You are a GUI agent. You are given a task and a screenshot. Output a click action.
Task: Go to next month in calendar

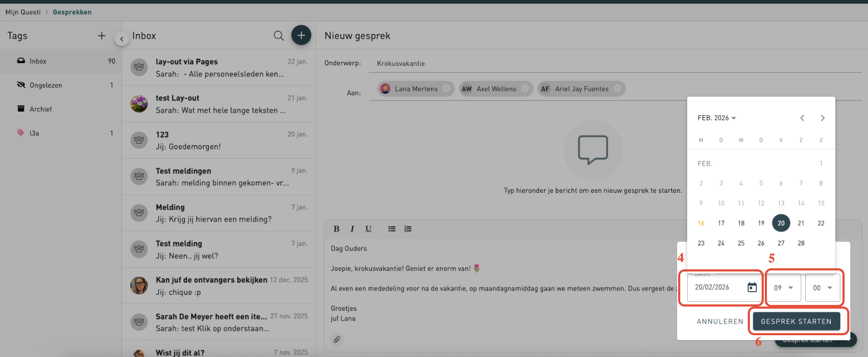tap(822, 118)
